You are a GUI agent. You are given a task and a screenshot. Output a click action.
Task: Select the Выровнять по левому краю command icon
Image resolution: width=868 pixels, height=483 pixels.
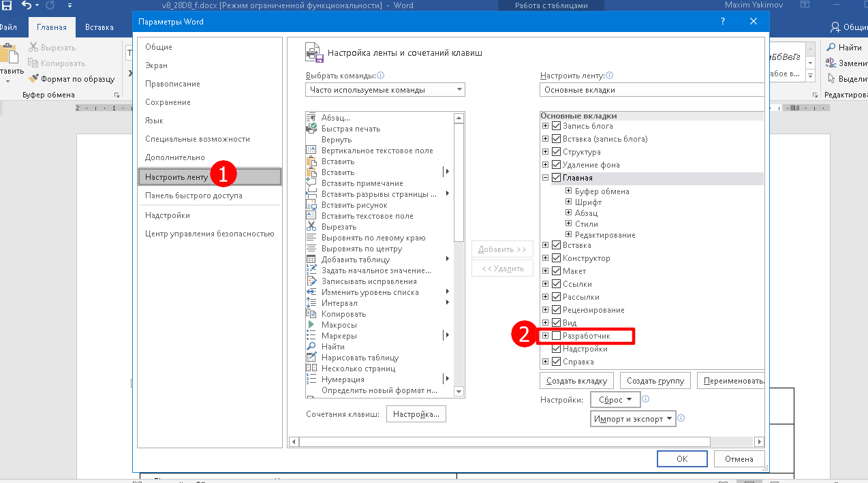(x=311, y=238)
